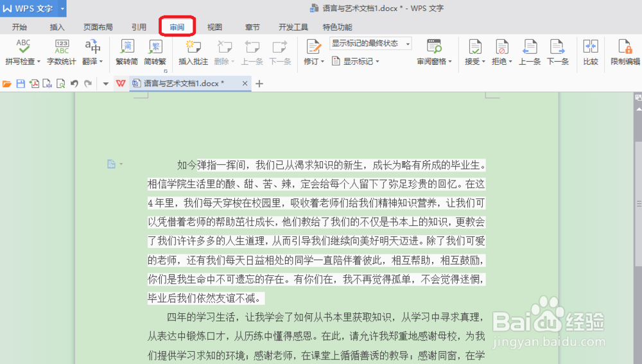Jump to next change beside Compare

click(x=558, y=51)
